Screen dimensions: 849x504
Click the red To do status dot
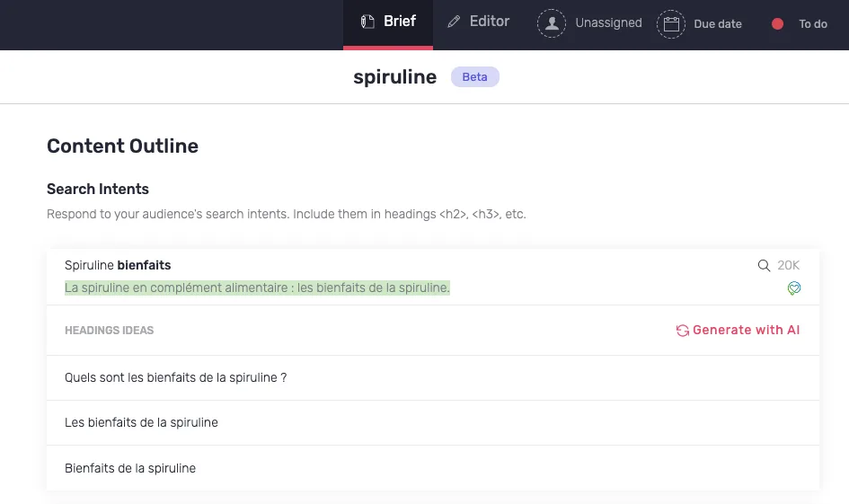(777, 24)
